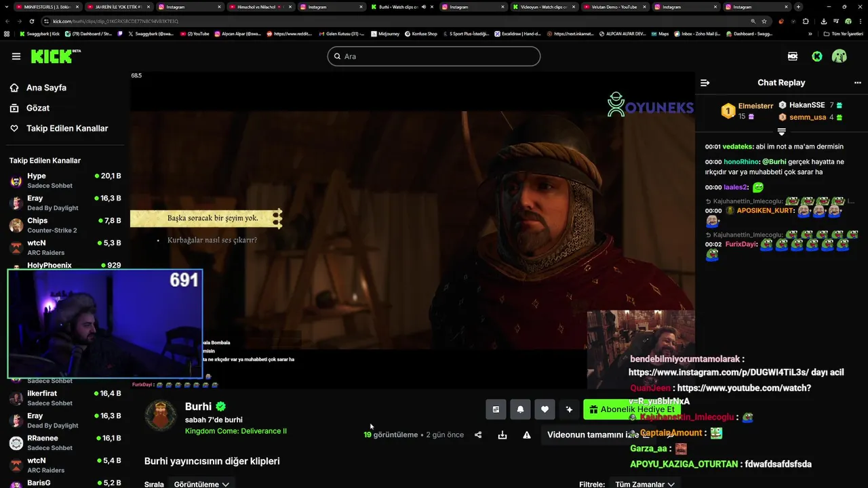868x488 pixels.
Task: Click the Gözat menu item
Action: (x=38, y=108)
